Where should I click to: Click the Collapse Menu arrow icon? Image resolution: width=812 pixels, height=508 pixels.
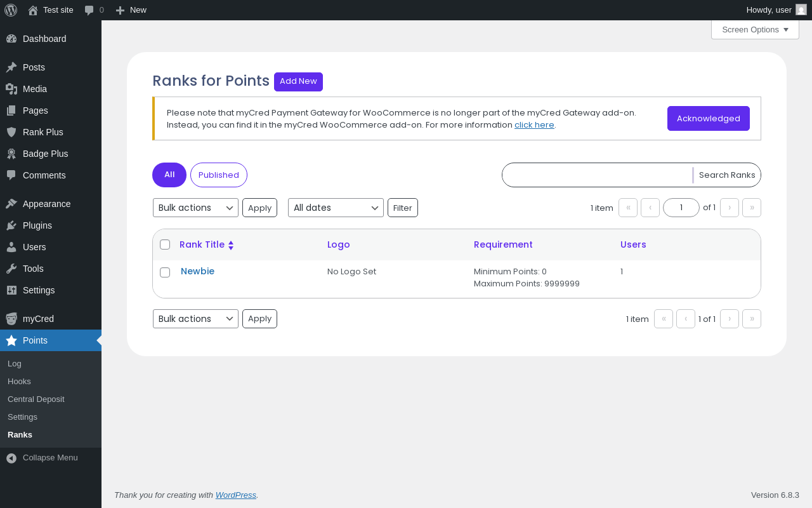point(11,458)
